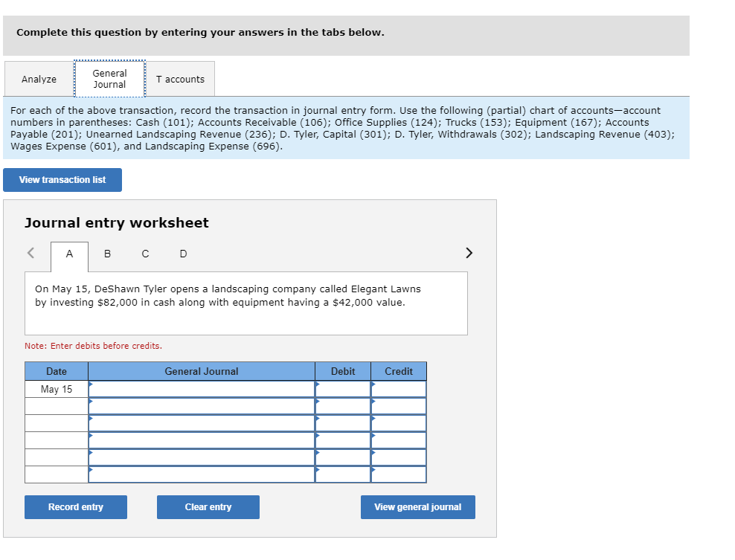This screenshot has width=735, height=560.
Task: Select the General Journal tab
Action: 109,79
